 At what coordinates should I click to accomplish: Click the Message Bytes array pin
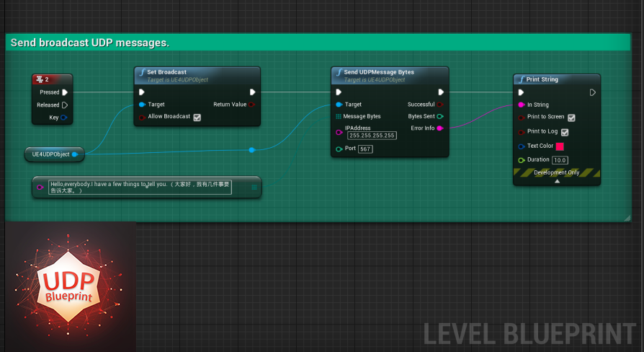[339, 116]
